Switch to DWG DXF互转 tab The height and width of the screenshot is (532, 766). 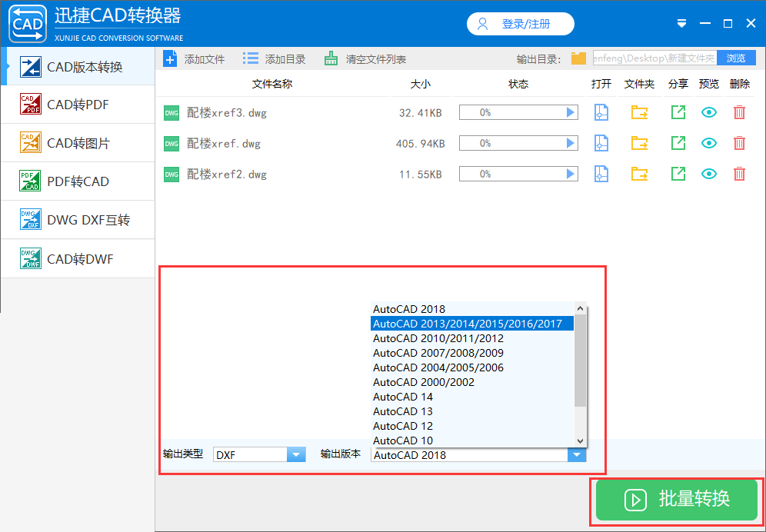tap(78, 220)
